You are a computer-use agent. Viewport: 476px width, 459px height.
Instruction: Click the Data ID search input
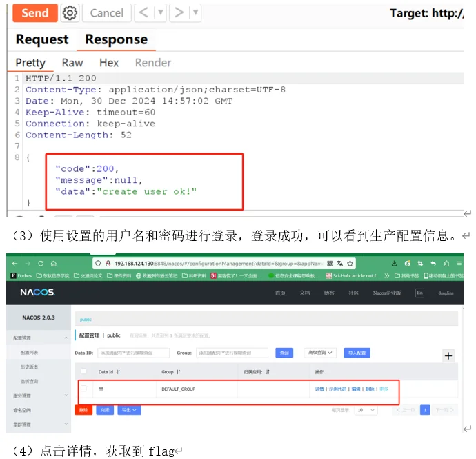coord(133,353)
